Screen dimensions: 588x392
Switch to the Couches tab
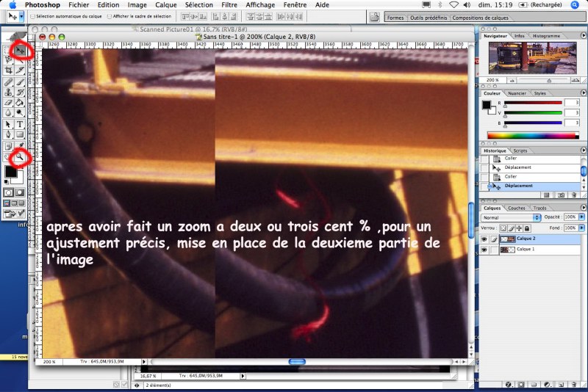(517, 208)
